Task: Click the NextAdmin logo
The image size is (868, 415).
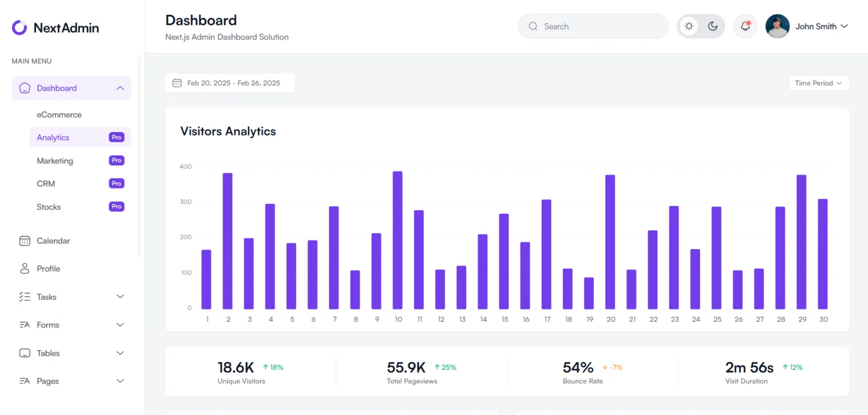Action: (x=55, y=27)
